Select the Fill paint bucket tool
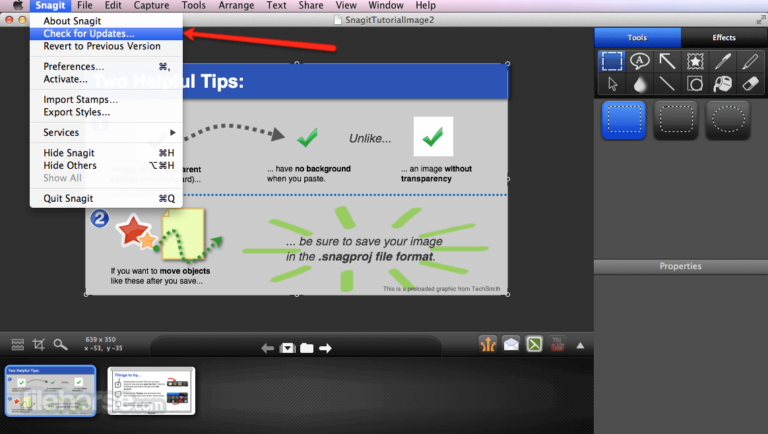 point(722,84)
